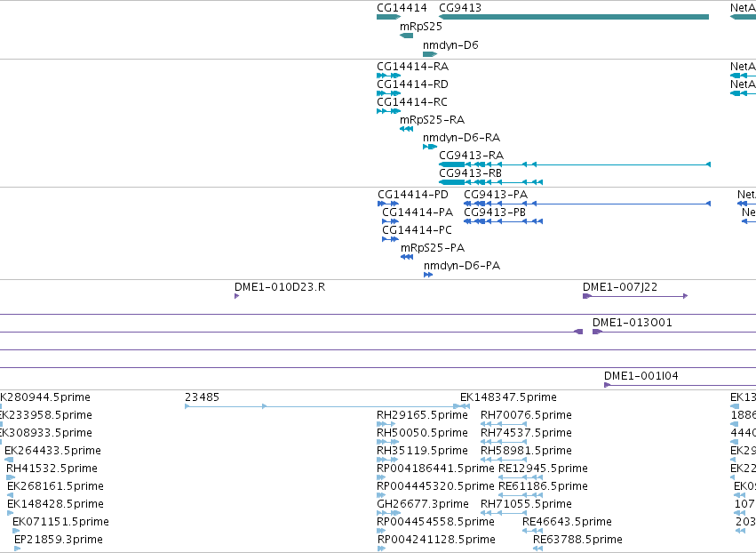756x553 pixels.
Task: Select EK148347.5prime EST
Action: 508,397
